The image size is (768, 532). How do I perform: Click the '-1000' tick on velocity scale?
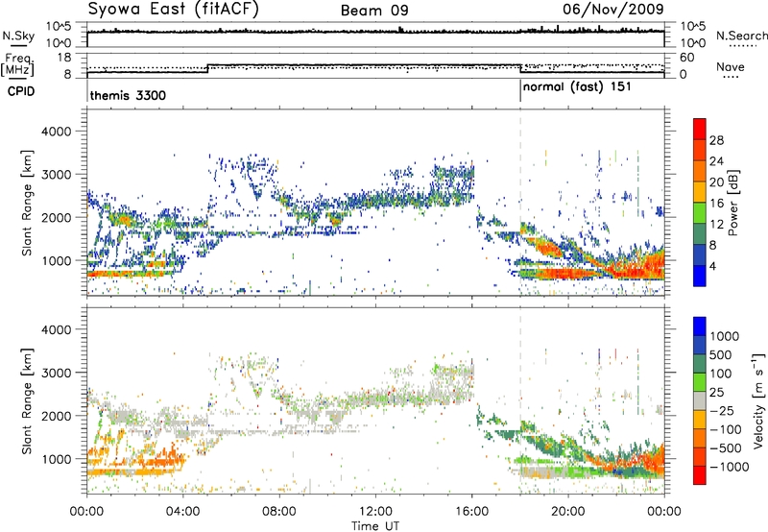point(729,467)
